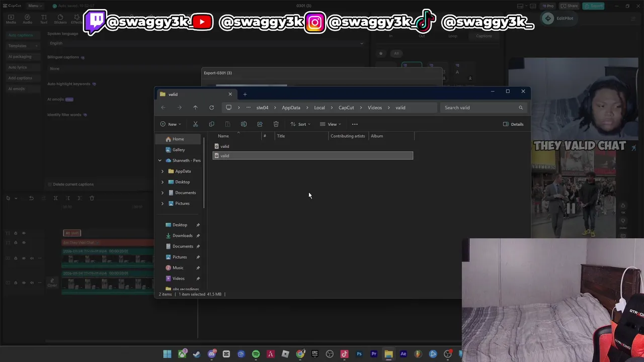Viewport: 644px width, 362px height.
Task: Expand the Desktop tree node under Shanneth
Action: (x=163, y=182)
